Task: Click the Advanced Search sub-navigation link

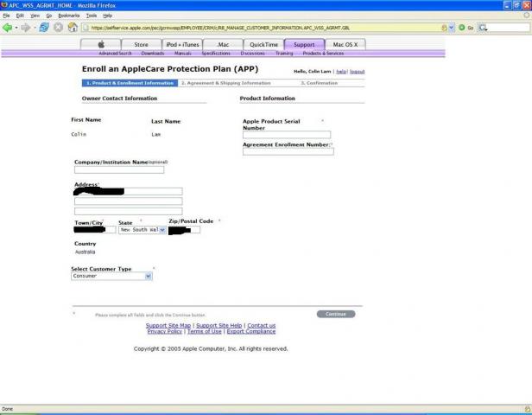Action: pos(115,54)
